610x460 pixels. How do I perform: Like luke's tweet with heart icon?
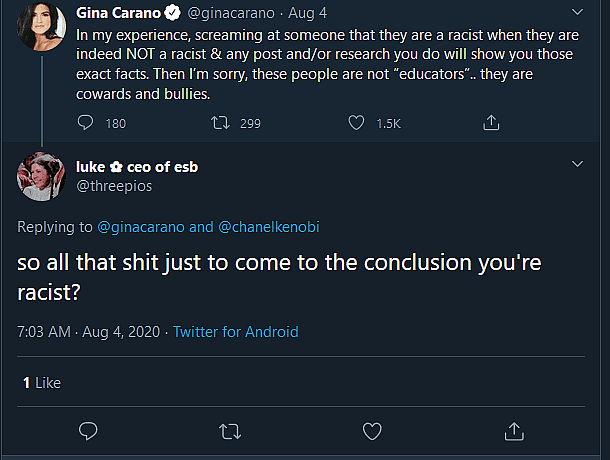[x=372, y=431]
